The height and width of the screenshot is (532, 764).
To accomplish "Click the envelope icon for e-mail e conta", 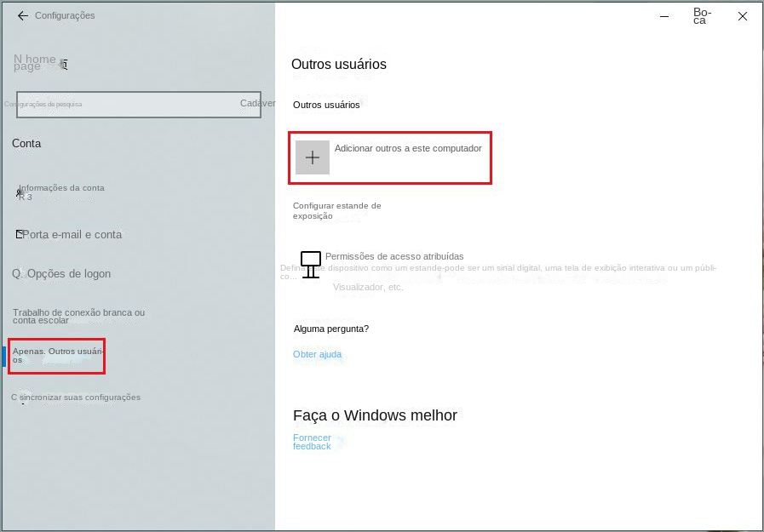I will [x=19, y=234].
